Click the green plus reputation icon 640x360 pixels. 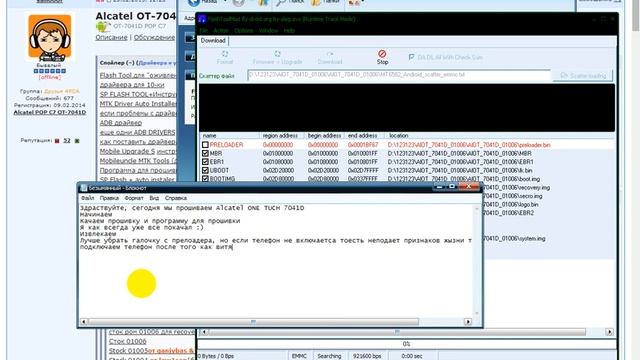pos(77,141)
